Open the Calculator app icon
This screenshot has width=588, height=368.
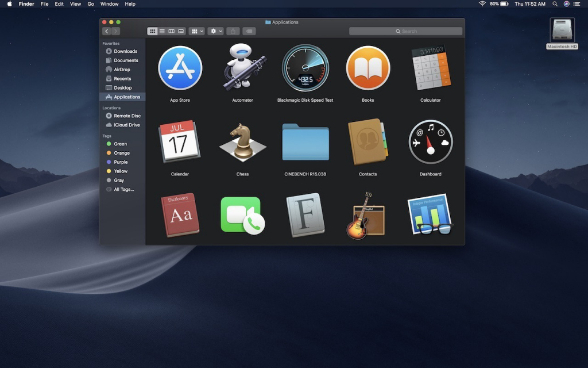click(430, 68)
